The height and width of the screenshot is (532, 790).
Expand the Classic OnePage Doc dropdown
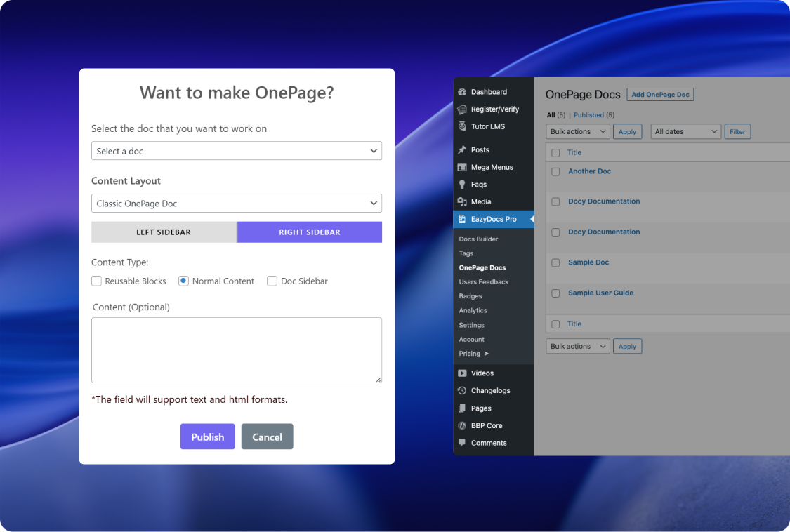point(236,204)
